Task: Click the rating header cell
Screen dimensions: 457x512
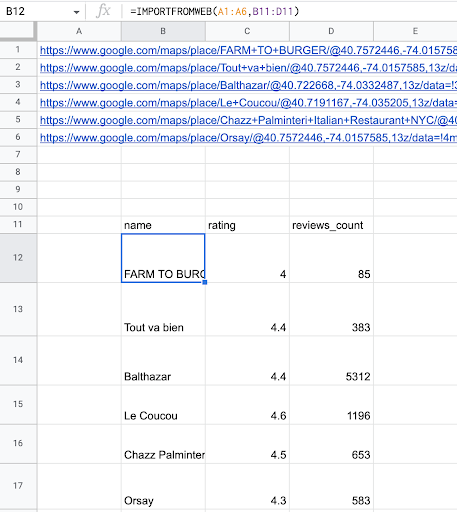Action: pyautogui.click(x=247, y=225)
